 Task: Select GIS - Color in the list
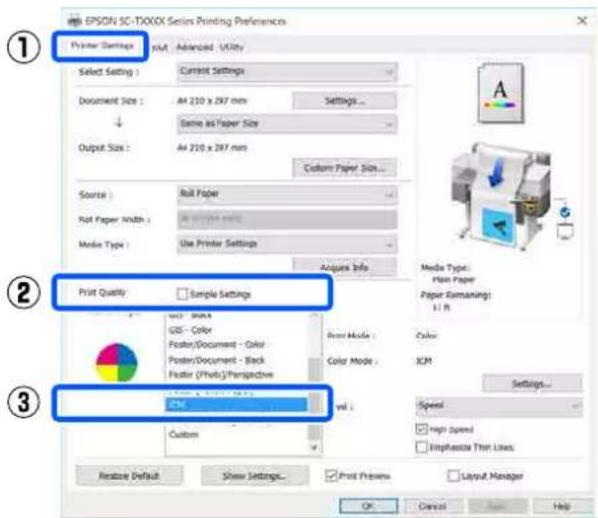pos(190,330)
